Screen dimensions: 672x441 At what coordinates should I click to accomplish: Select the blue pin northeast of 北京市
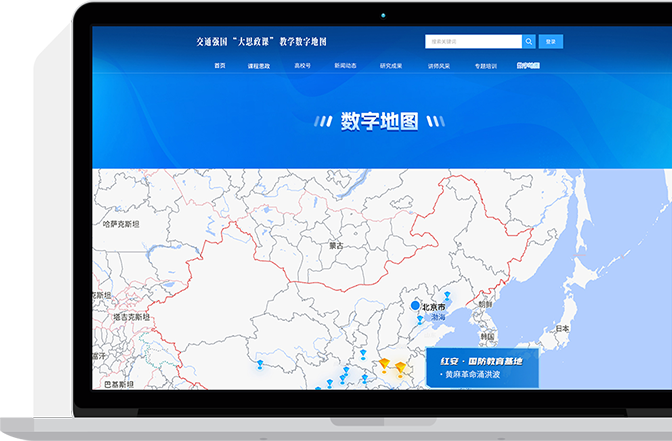447,297
